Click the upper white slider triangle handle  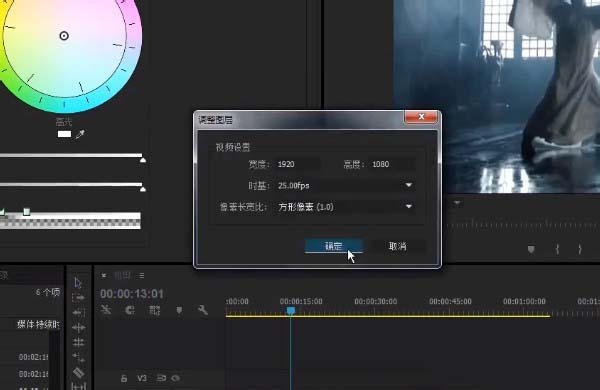pos(143,160)
